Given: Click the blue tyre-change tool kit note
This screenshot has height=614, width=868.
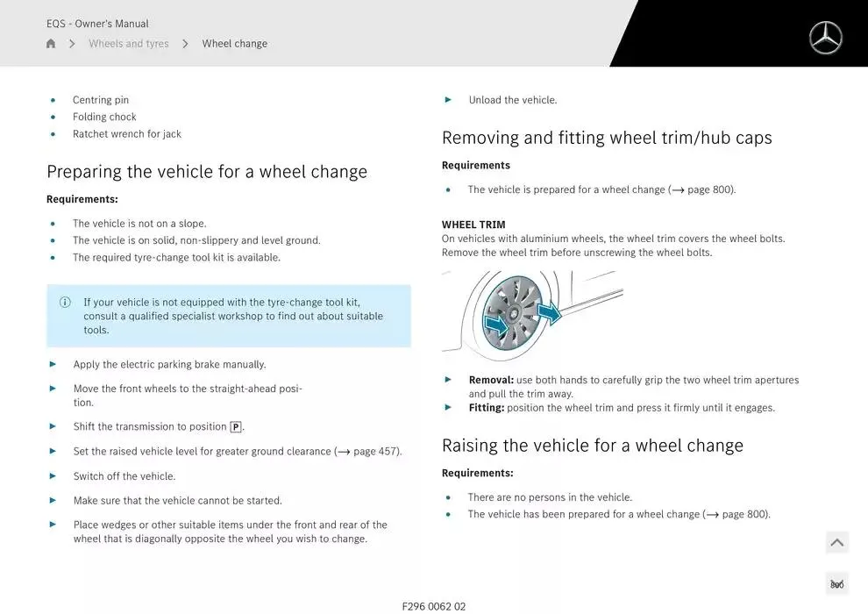Looking at the screenshot, I should 229,316.
